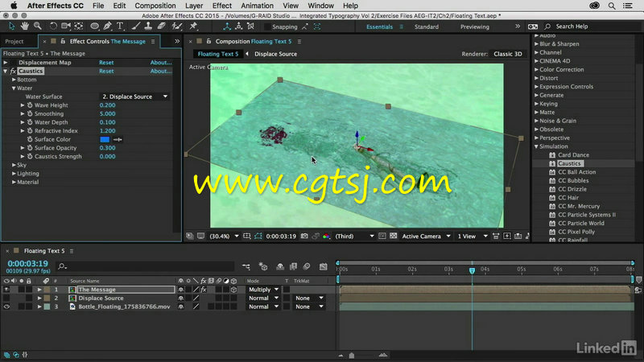
Task: Open the (Third) resolution dropdown
Action: (354, 236)
